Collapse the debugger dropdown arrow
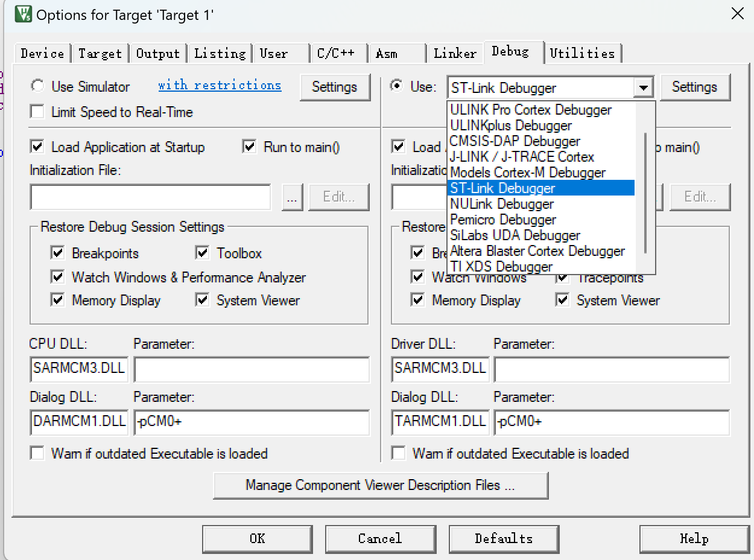 coord(644,88)
